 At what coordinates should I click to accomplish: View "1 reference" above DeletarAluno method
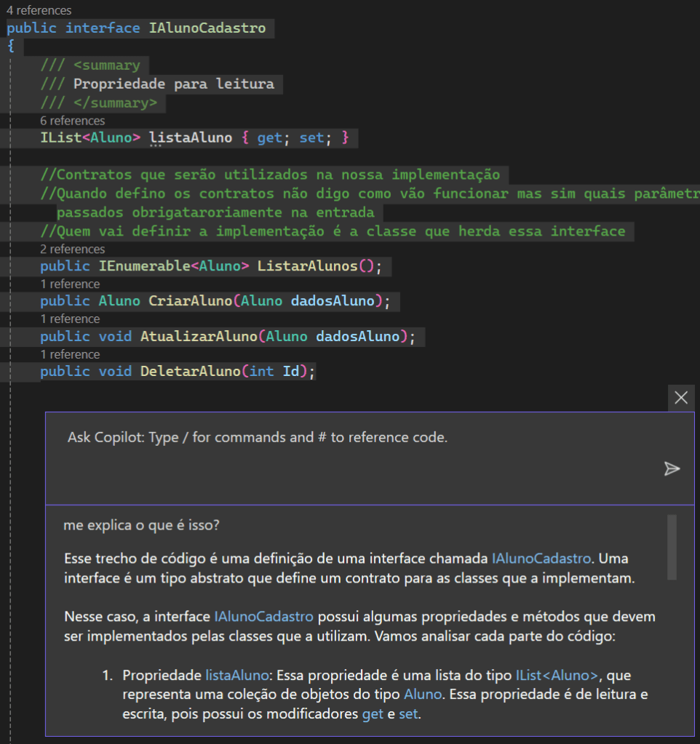point(70,354)
